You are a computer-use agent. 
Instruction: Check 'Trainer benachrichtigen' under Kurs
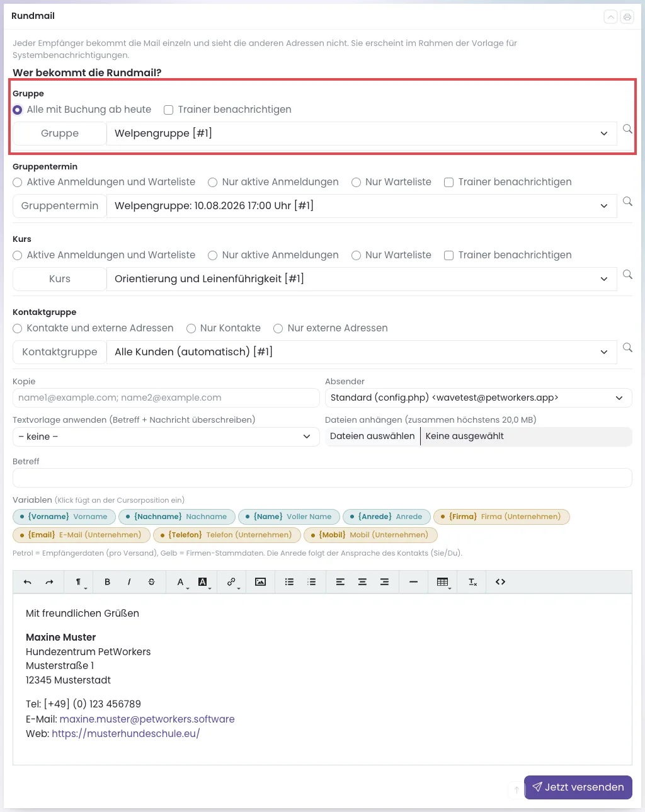[x=448, y=255]
